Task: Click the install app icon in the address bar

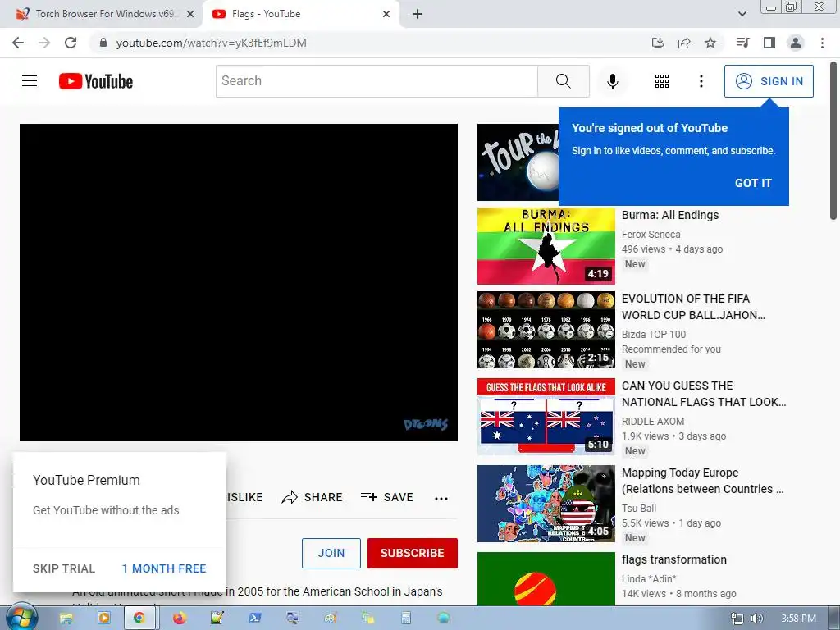Action: click(x=657, y=43)
